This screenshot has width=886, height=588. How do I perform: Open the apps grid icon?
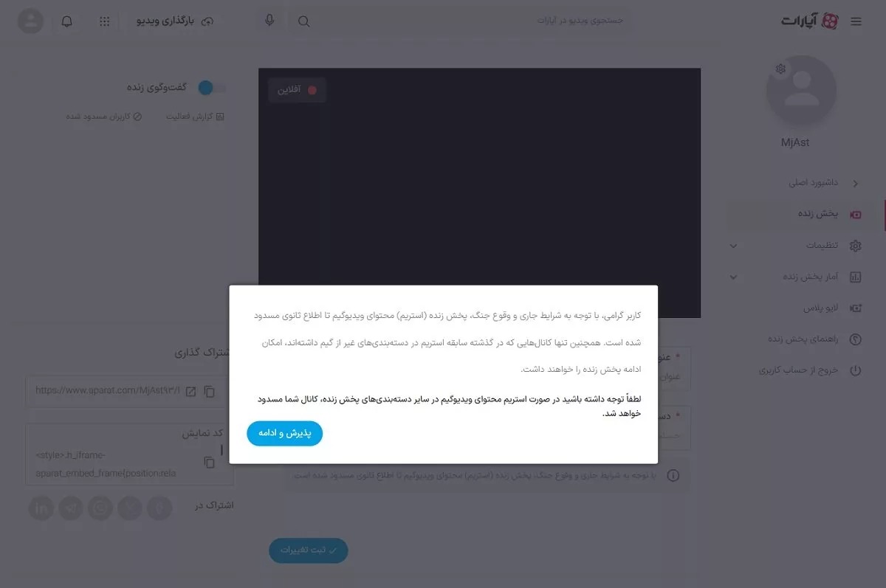coord(104,21)
